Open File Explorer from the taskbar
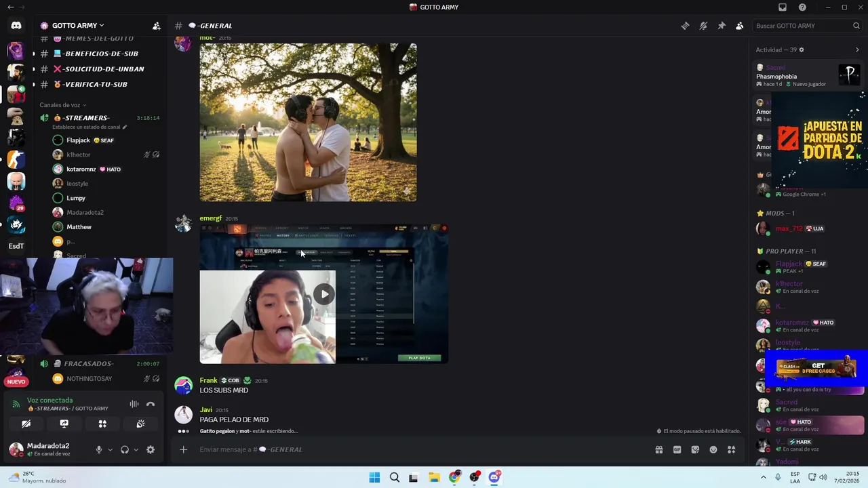868x488 pixels. point(434,477)
